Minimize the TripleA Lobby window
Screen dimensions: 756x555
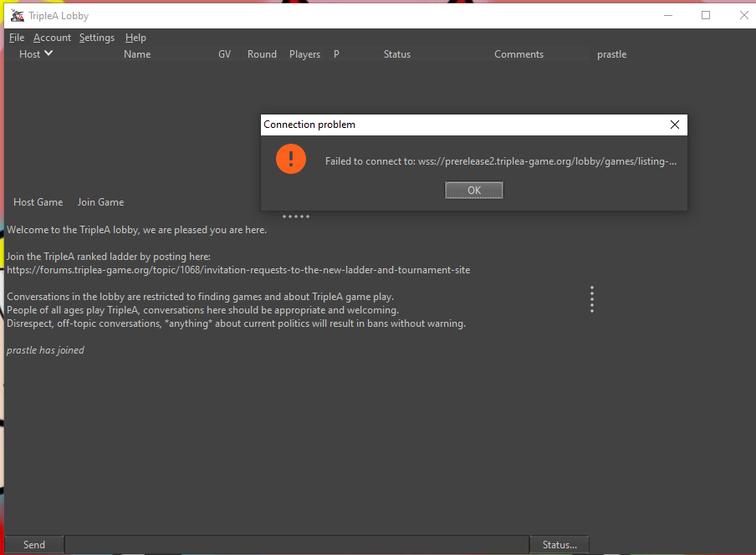668,15
